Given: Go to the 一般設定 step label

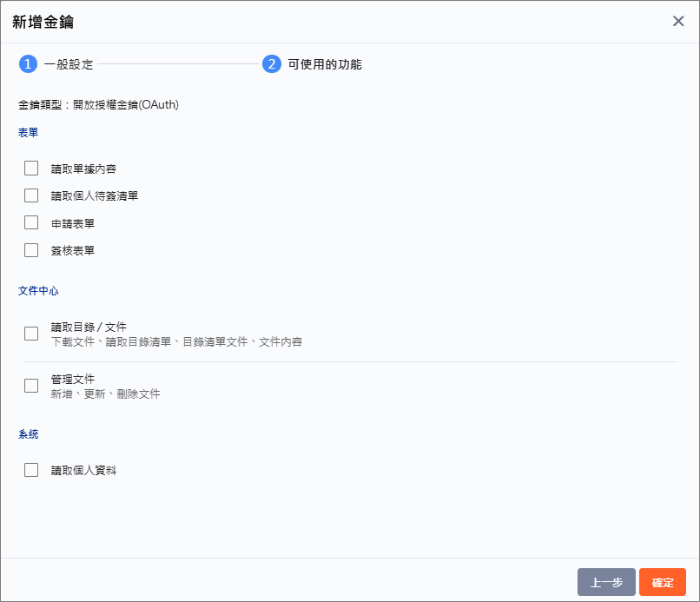Looking at the screenshot, I should (x=69, y=64).
